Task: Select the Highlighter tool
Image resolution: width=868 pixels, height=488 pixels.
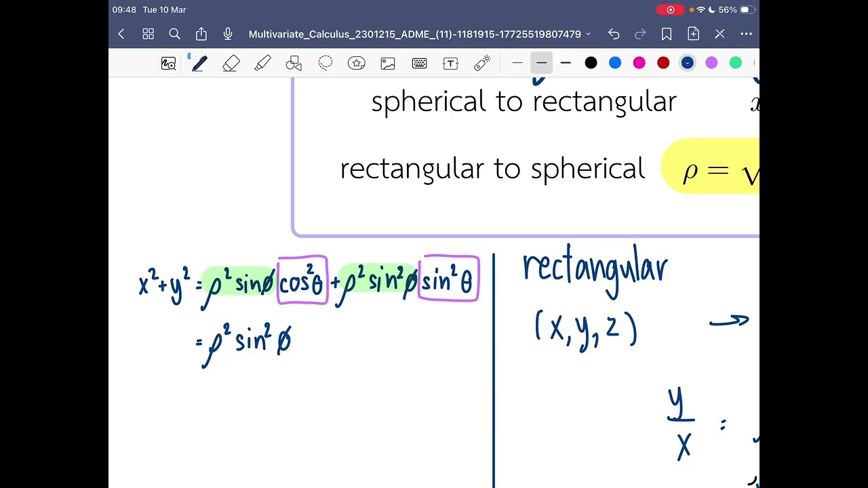Action: click(262, 64)
